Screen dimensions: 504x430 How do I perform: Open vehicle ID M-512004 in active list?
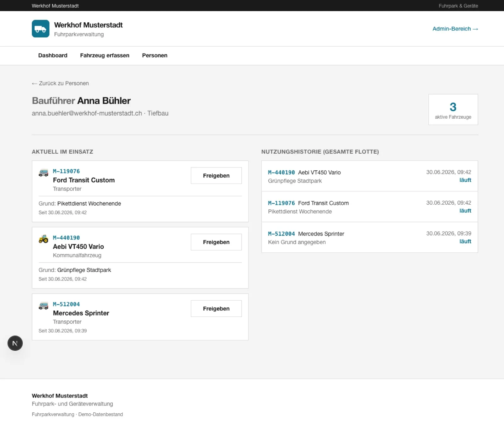click(66, 304)
